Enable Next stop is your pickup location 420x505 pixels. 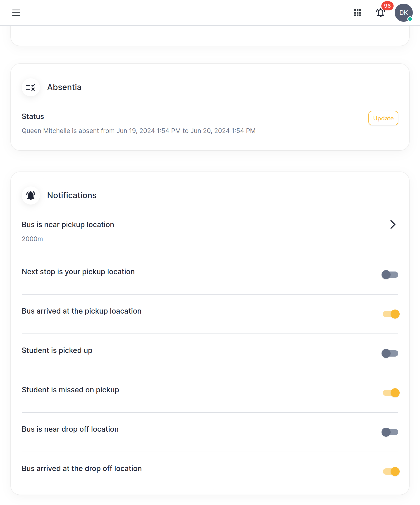(x=390, y=274)
